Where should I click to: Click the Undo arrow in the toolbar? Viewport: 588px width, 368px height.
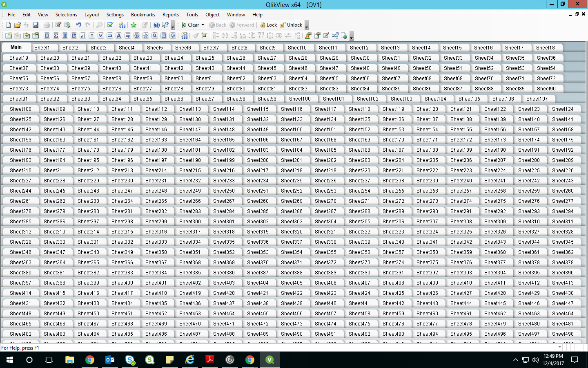coord(78,25)
